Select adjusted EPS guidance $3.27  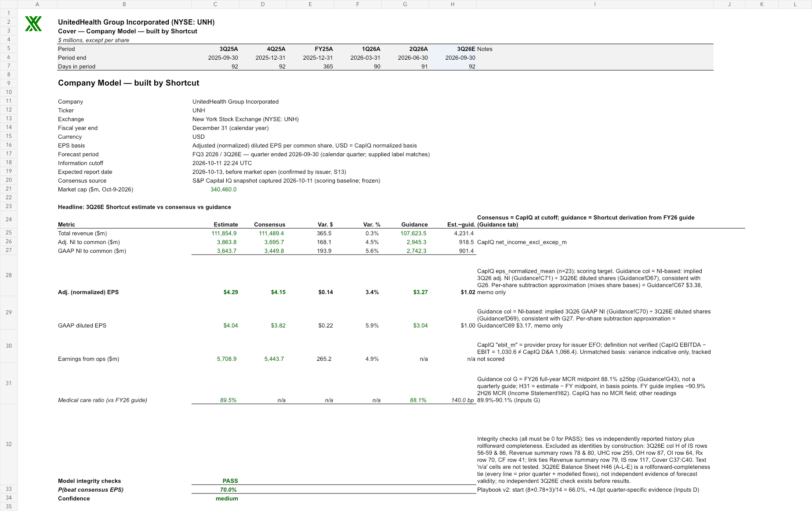[420, 292]
